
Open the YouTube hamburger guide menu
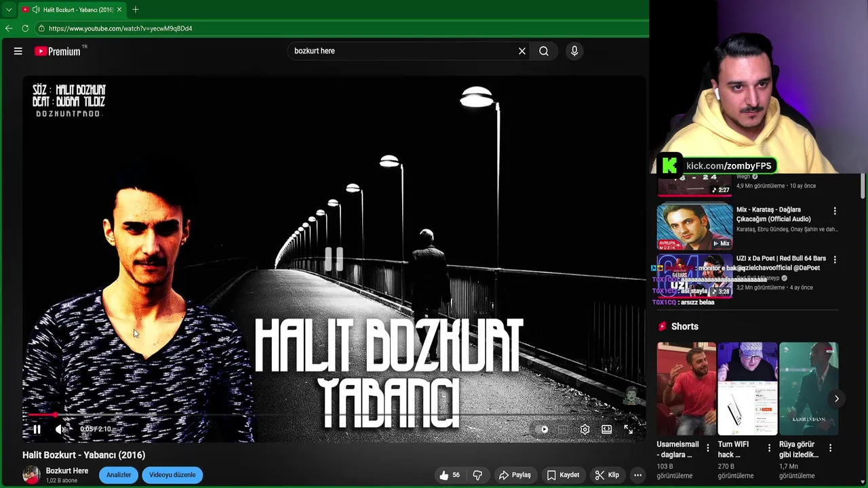tap(18, 51)
